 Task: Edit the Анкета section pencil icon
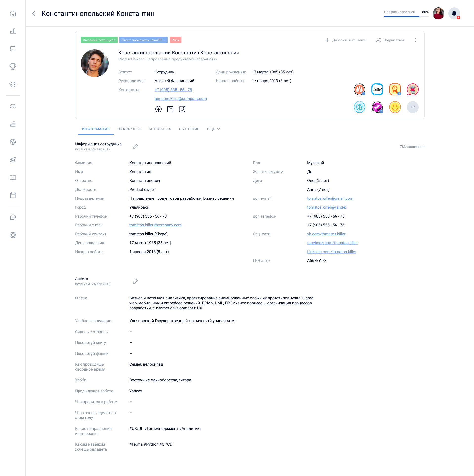point(135,281)
